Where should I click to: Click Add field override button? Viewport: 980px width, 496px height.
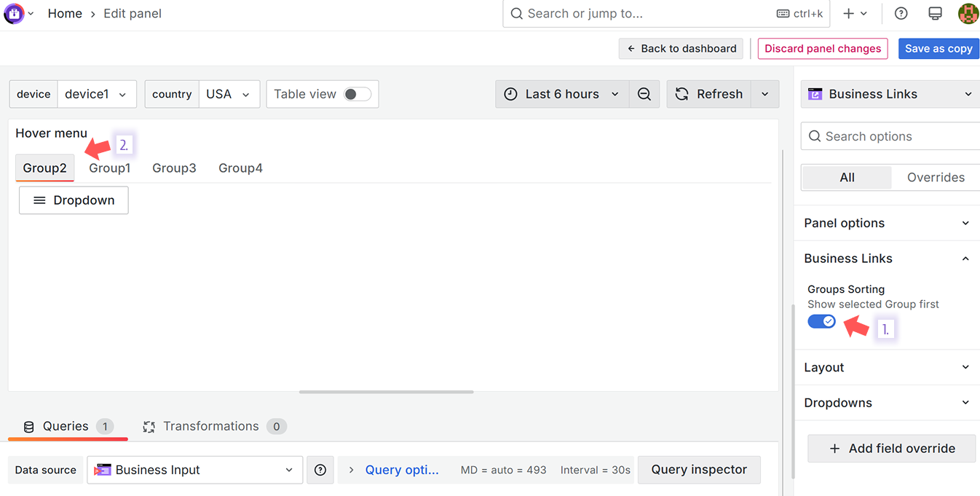(x=892, y=449)
